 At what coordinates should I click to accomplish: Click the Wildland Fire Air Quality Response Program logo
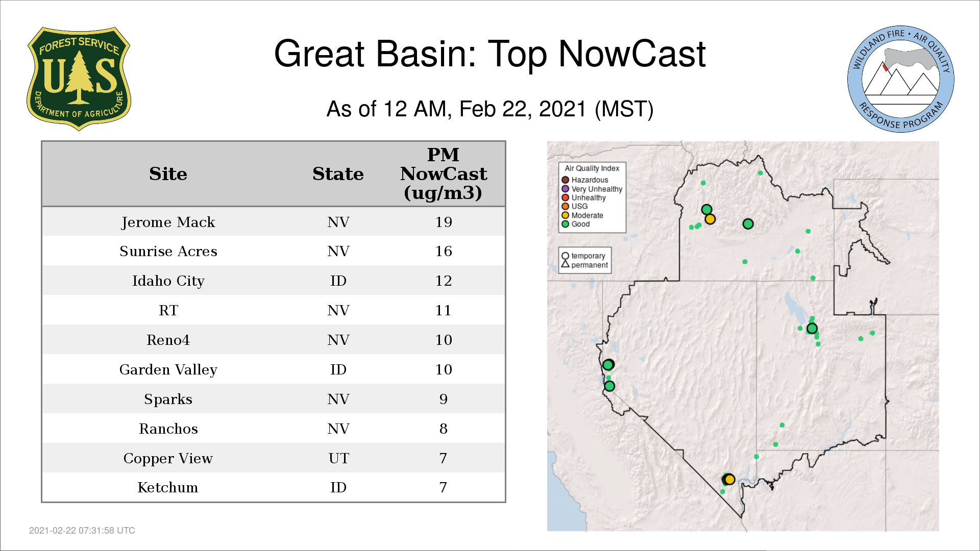tap(900, 79)
